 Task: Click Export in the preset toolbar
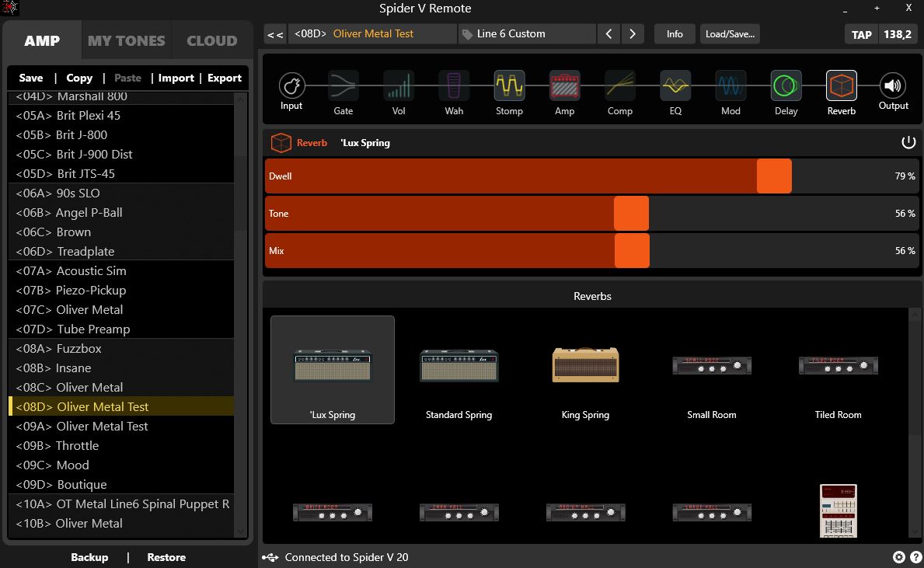point(225,78)
